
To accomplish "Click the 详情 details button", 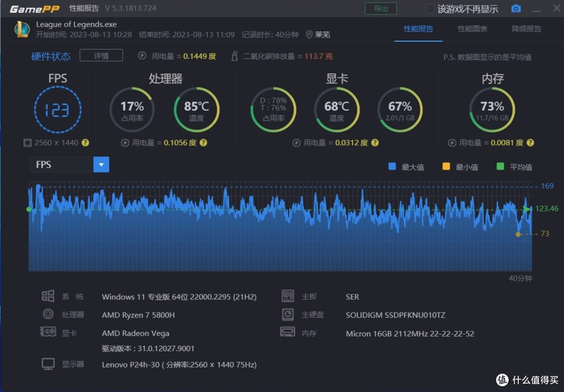I will pos(101,55).
